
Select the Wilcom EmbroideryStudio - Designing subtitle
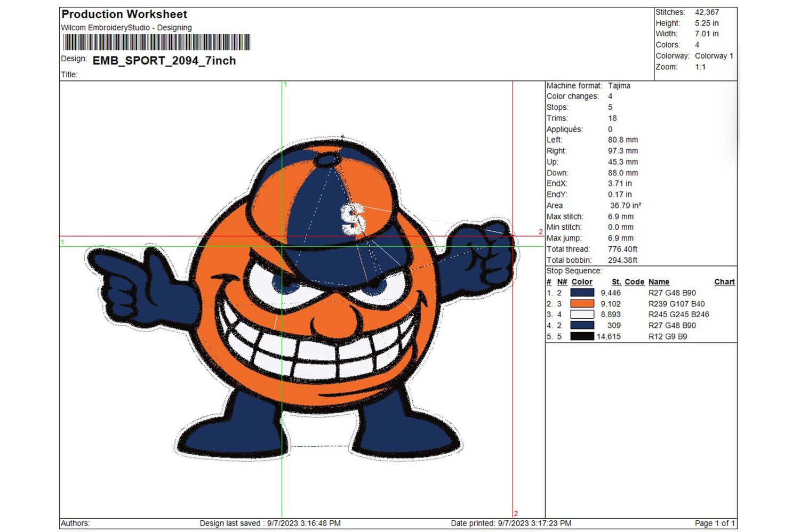[x=126, y=28]
